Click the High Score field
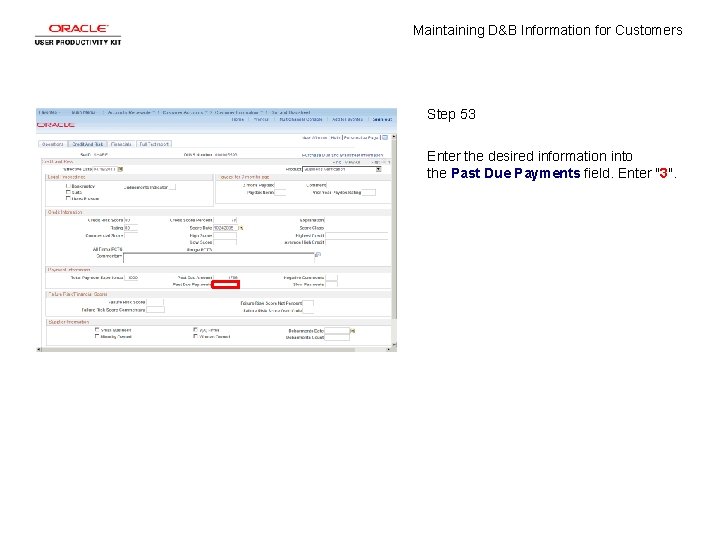 click(x=225, y=236)
